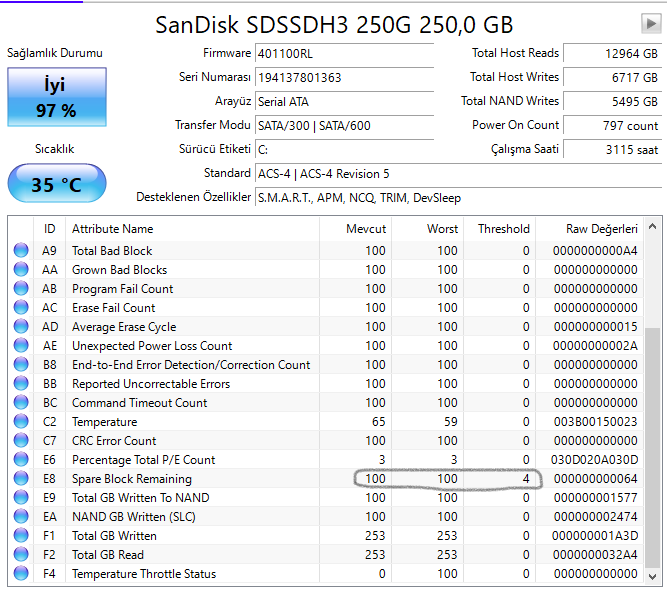Click the orb next to Spare Block Remaining
667x593 pixels.
point(21,479)
